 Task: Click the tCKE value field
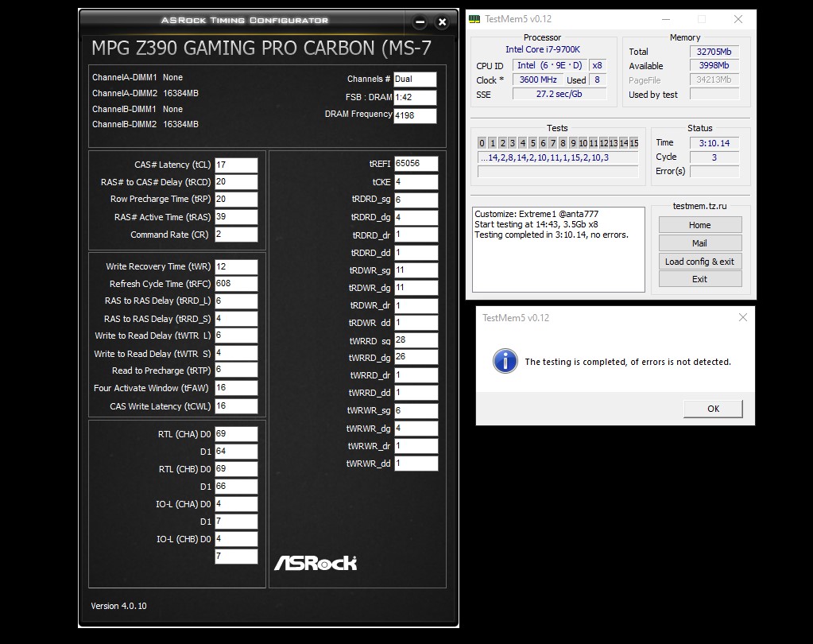(x=416, y=182)
